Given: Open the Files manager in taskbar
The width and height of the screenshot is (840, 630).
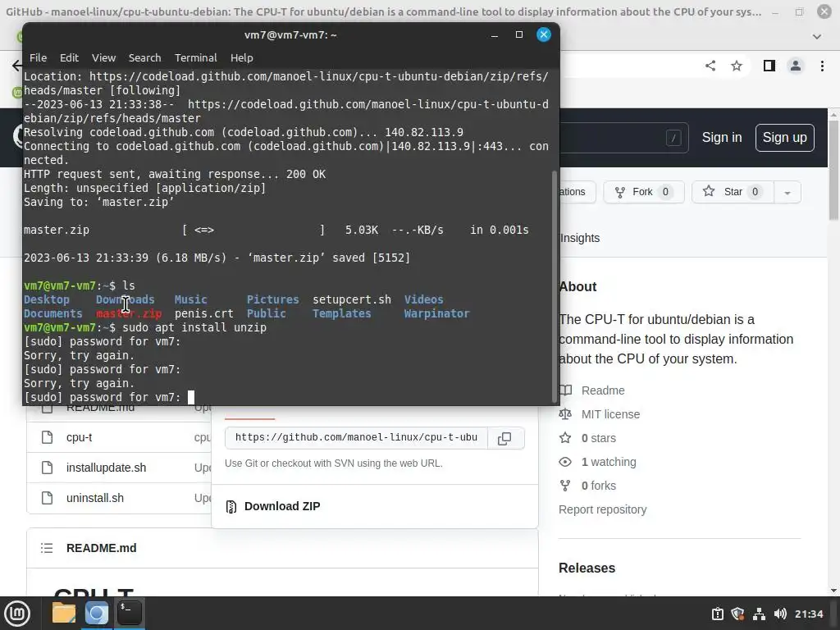Looking at the screenshot, I should 64,614.
